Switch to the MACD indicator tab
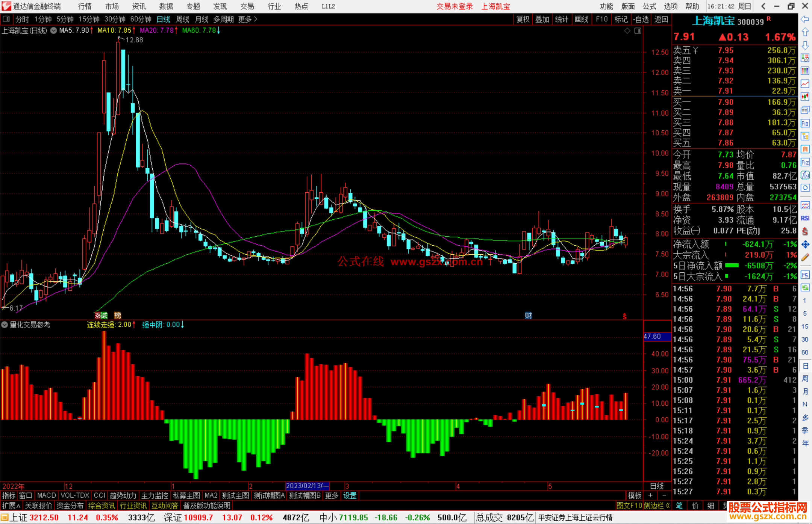This screenshot has height=524, width=812. point(46,495)
